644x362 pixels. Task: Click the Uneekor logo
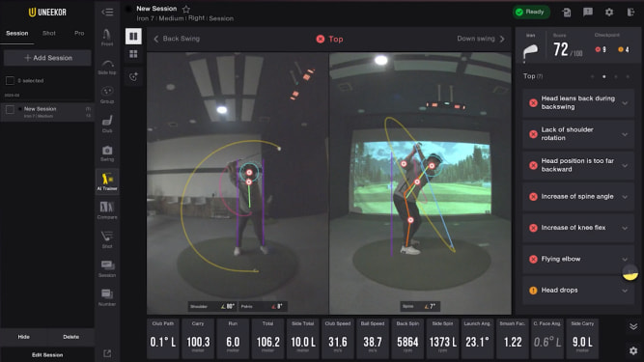(x=47, y=13)
